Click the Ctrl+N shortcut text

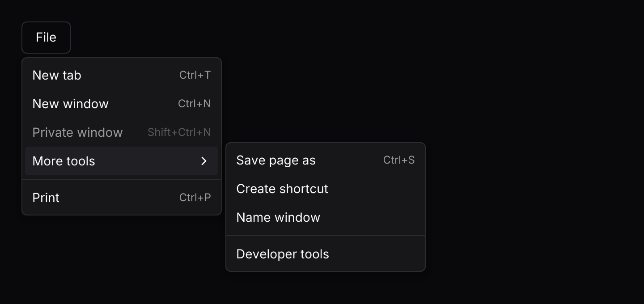click(195, 104)
